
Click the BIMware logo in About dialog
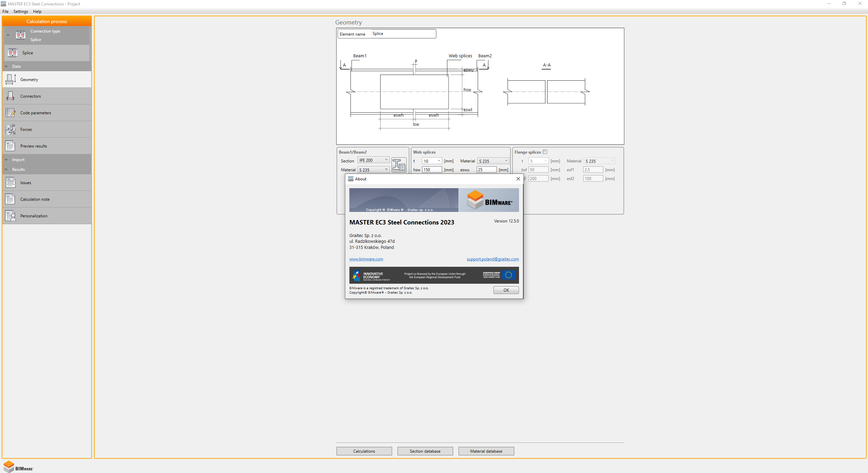(489, 200)
